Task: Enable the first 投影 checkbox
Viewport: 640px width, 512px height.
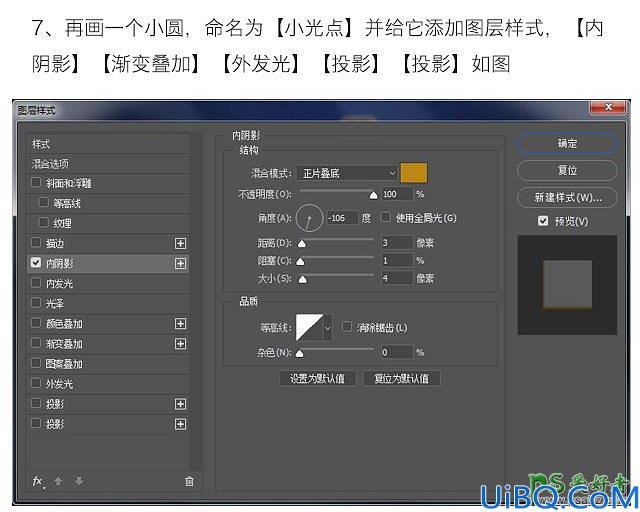Action: (x=36, y=403)
